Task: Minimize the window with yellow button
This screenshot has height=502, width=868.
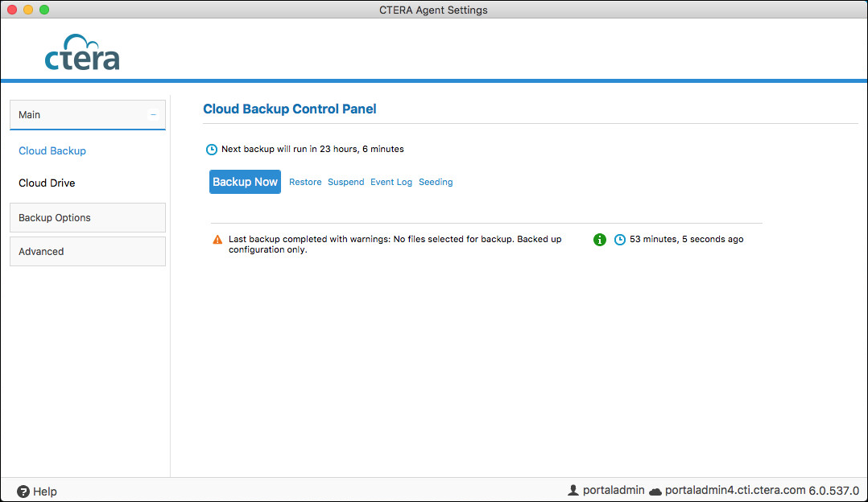Action: (28, 10)
